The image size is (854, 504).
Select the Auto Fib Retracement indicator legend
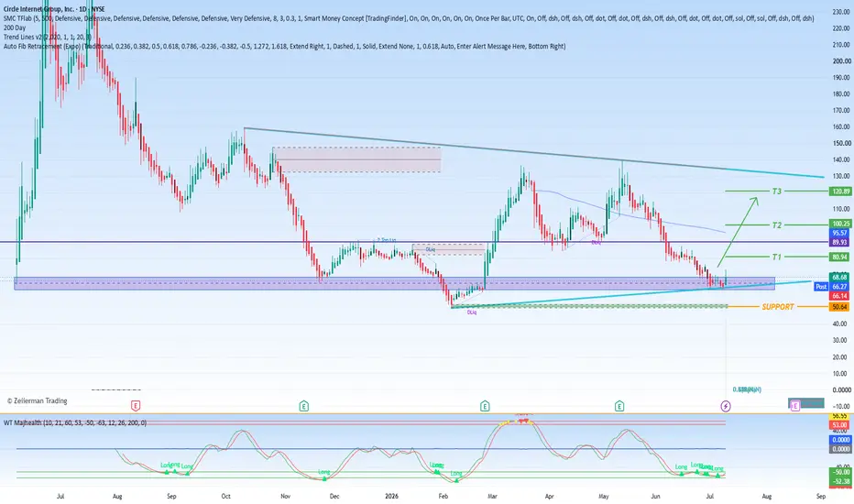[284, 47]
